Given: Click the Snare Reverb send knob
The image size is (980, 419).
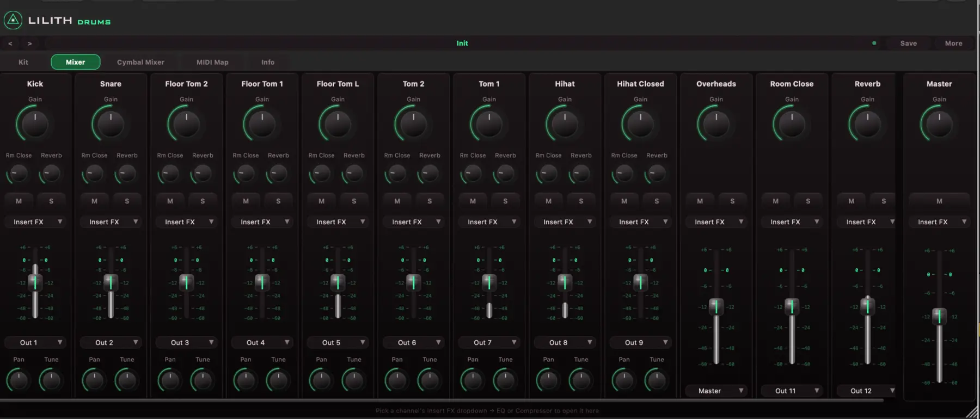Looking at the screenshot, I should pyautogui.click(x=127, y=174).
